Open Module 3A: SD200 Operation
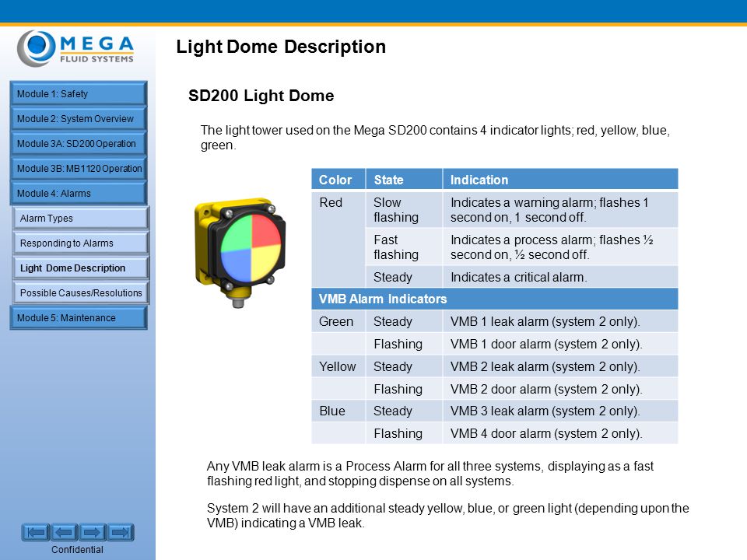 [78, 143]
